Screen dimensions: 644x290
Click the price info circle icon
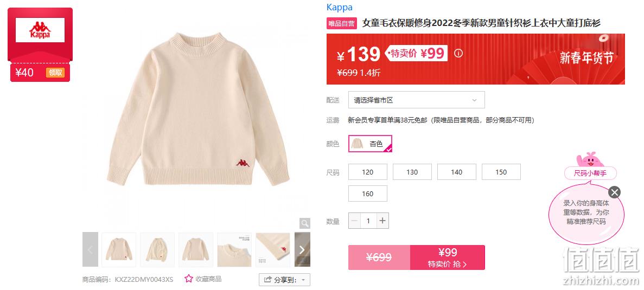[x=458, y=53]
